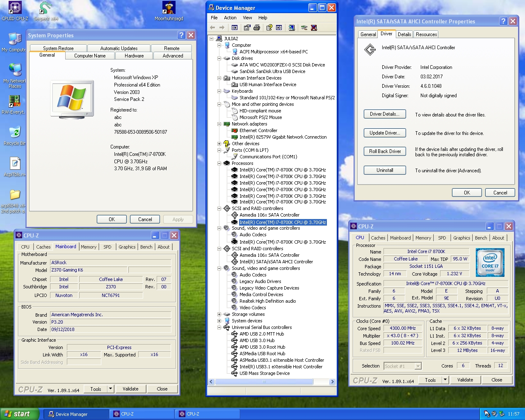Click Uninstall in the driver properties dialog
This screenshot has width=525, height=420.
(x=385, y=170)
